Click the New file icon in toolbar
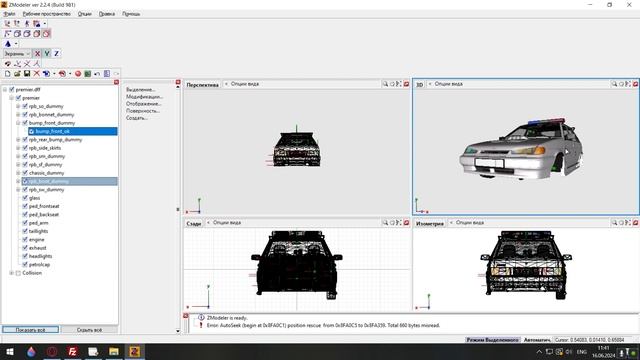This screenshot has height=360, width=640. tap(7, 73)
